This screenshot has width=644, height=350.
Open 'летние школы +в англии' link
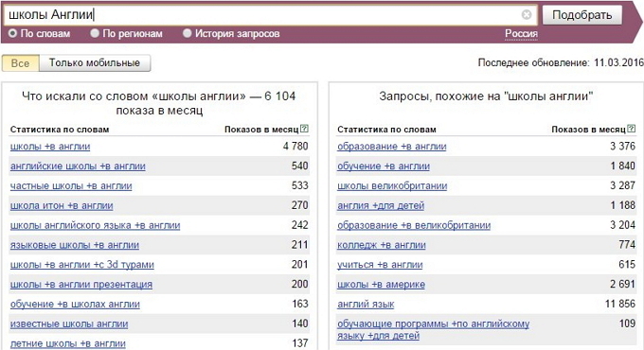tap(68, 343)
